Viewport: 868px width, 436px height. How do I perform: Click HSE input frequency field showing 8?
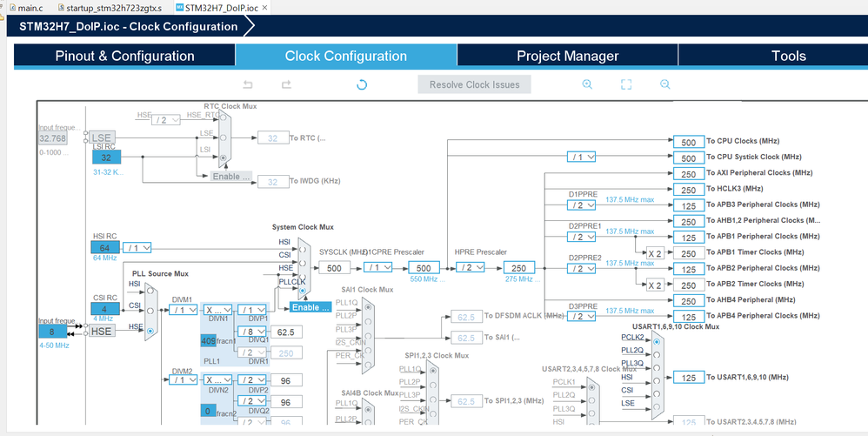point(52,332)
